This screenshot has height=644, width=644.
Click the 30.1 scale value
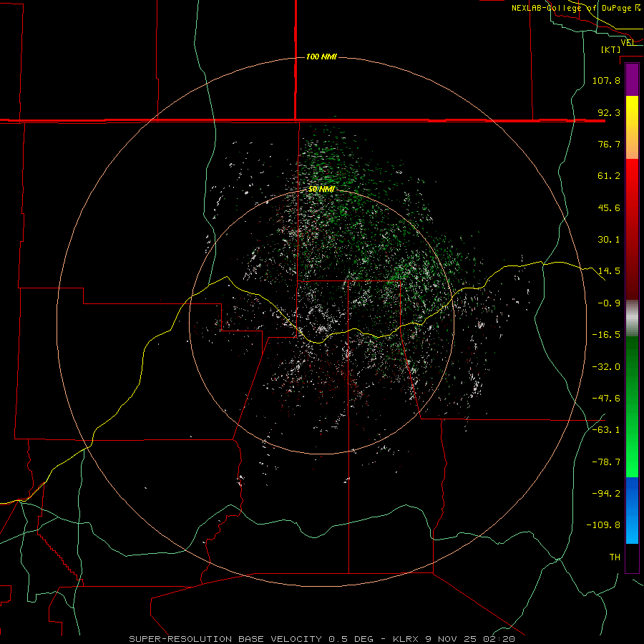tap(609, 240)
